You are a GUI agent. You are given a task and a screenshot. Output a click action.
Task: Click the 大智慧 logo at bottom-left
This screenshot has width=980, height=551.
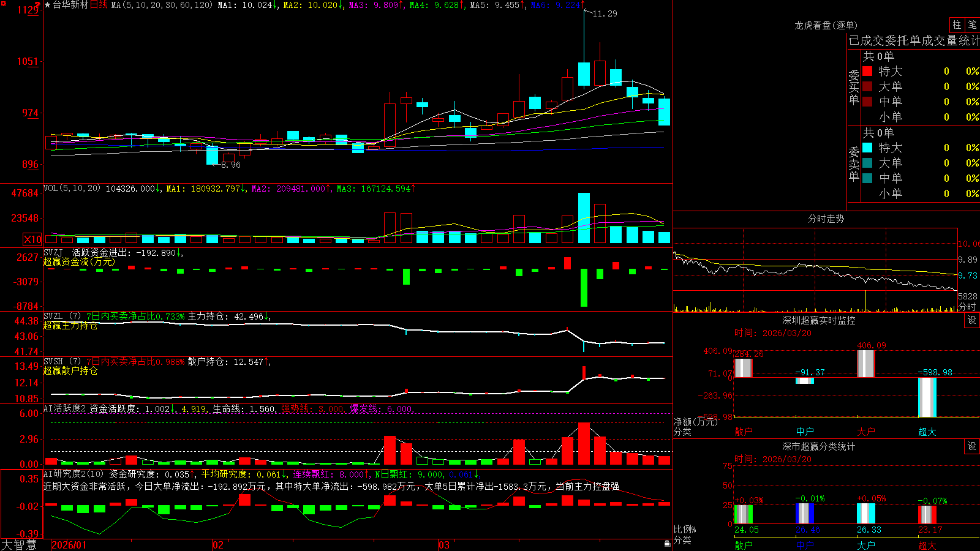click(19, 544)
